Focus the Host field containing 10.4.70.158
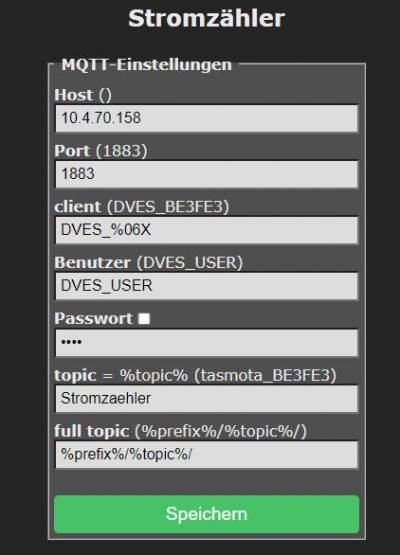 [x=207, y=118]
